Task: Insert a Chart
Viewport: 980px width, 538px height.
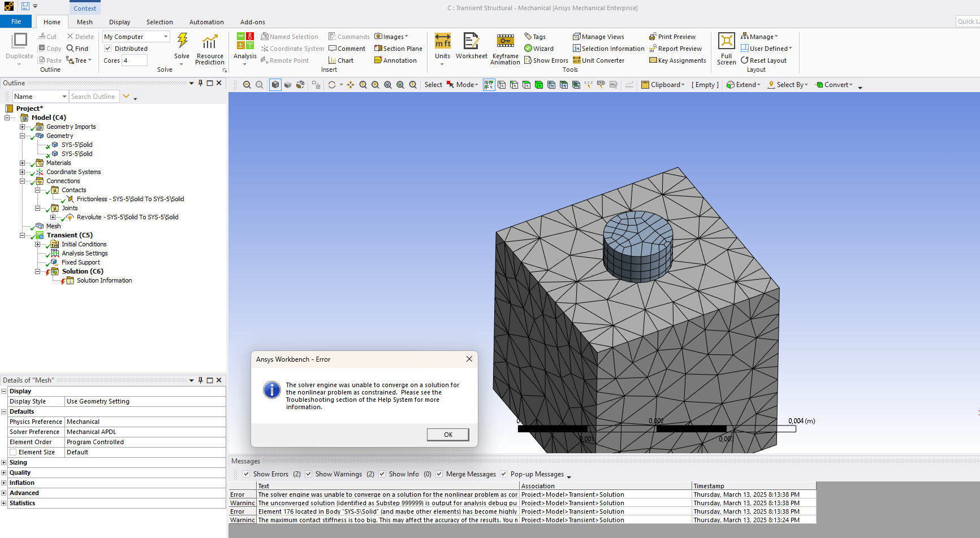Action: click(341, 60)
